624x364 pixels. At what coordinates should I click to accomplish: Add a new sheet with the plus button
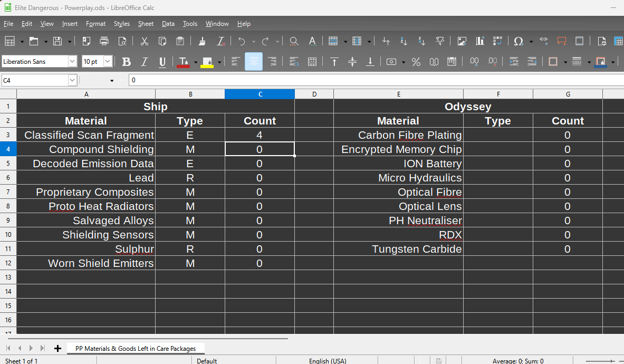click(57, 349)
